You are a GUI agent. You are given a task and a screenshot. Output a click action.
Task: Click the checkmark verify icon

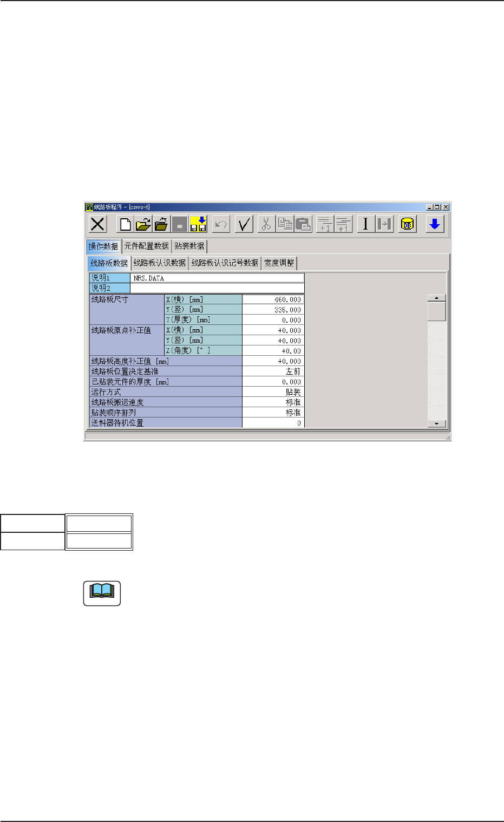(244, 224)
